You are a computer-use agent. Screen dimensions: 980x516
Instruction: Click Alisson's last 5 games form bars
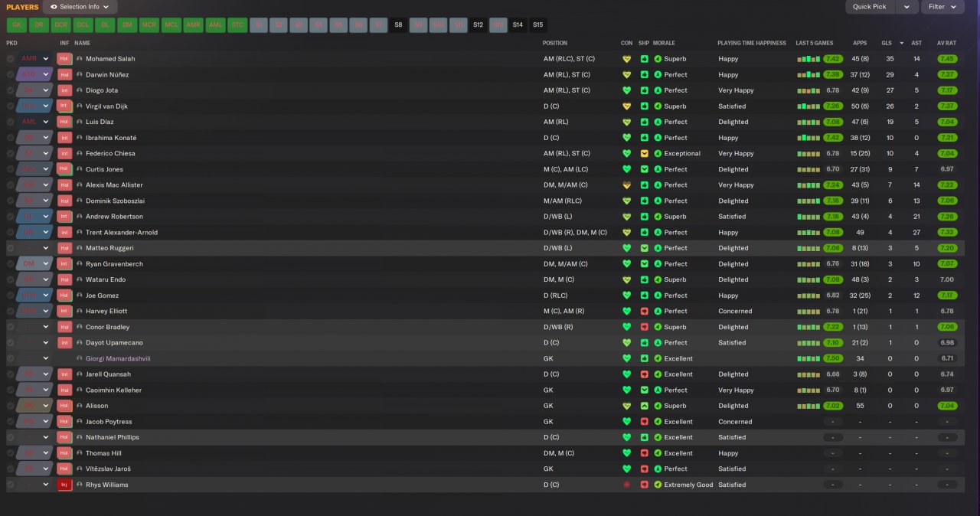pos(808,406)
